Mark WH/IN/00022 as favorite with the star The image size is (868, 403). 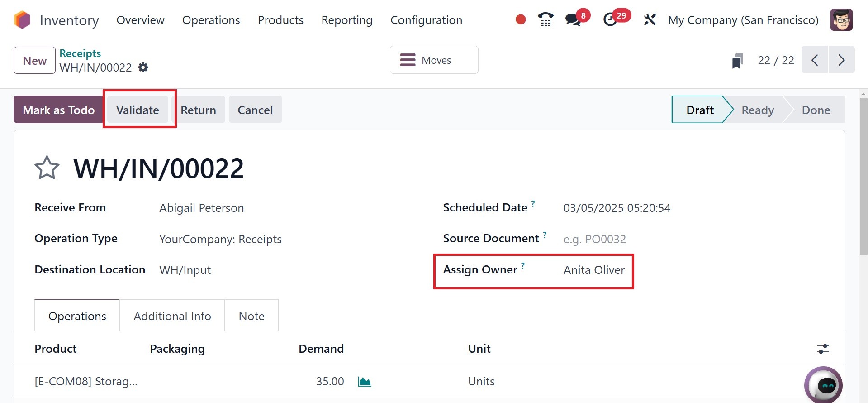[47, 168]
